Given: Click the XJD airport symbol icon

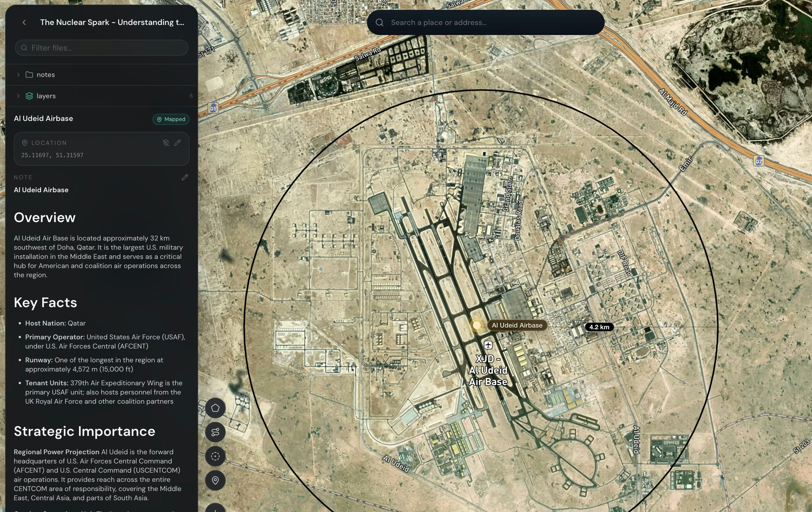Looking at the screenshot, I should pos(488,345).
